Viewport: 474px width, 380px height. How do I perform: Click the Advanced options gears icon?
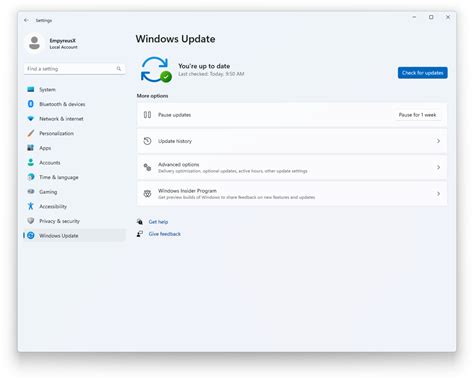(x=147, y=167)
